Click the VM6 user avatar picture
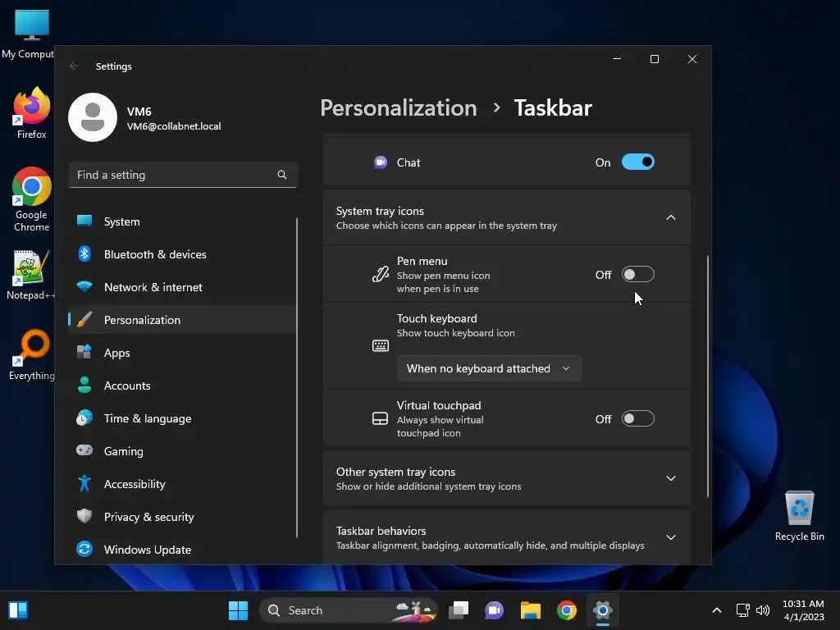This screenshot has height=630, width=840. pos(93,117)
